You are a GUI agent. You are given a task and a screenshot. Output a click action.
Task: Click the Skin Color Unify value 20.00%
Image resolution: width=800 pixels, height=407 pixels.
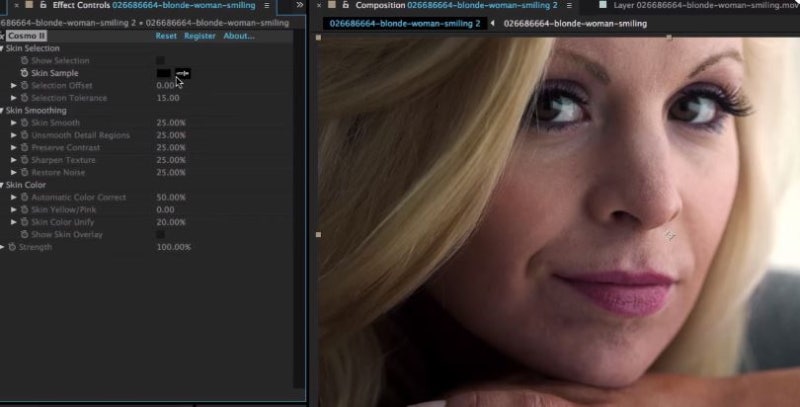click(171, 222)
